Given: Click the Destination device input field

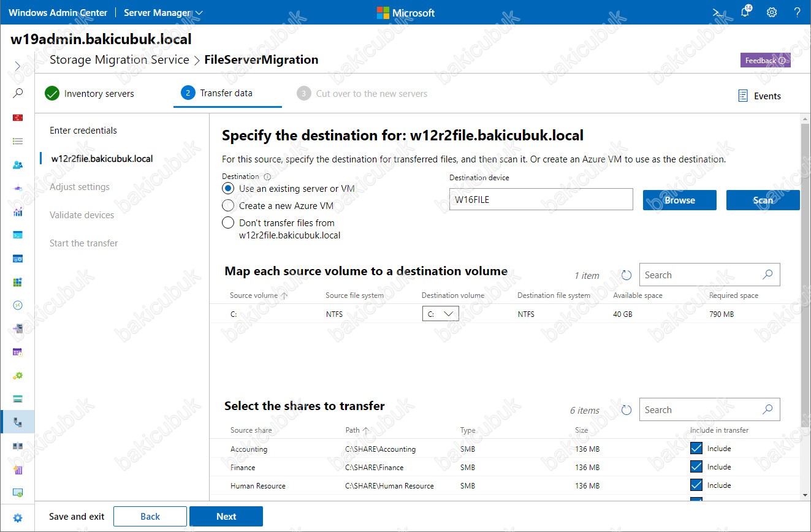Looking at the screenshot, I should coord(541,199).
